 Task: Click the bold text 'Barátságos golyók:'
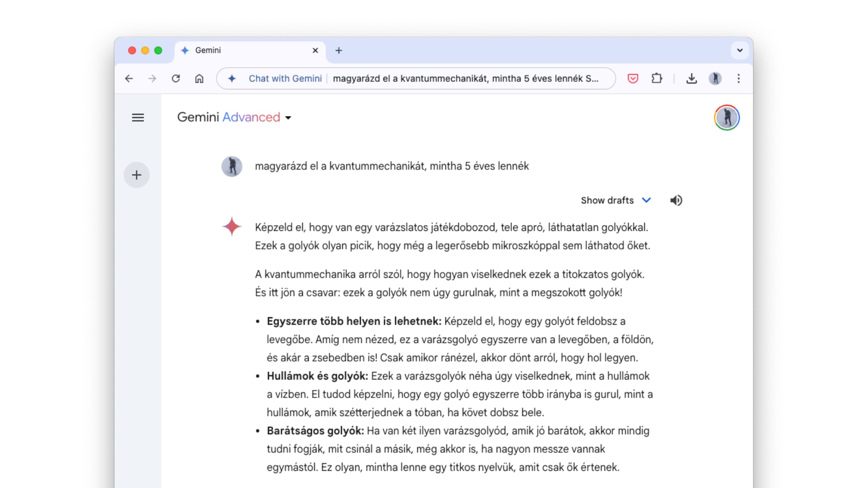(315, 431)
